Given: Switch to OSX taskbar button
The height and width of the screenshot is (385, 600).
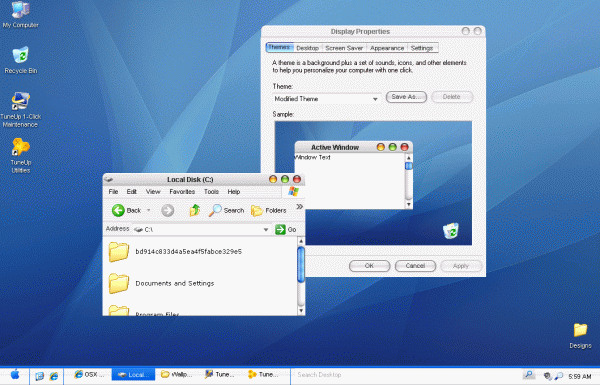Looking at the screenshot, I should 89,375.
